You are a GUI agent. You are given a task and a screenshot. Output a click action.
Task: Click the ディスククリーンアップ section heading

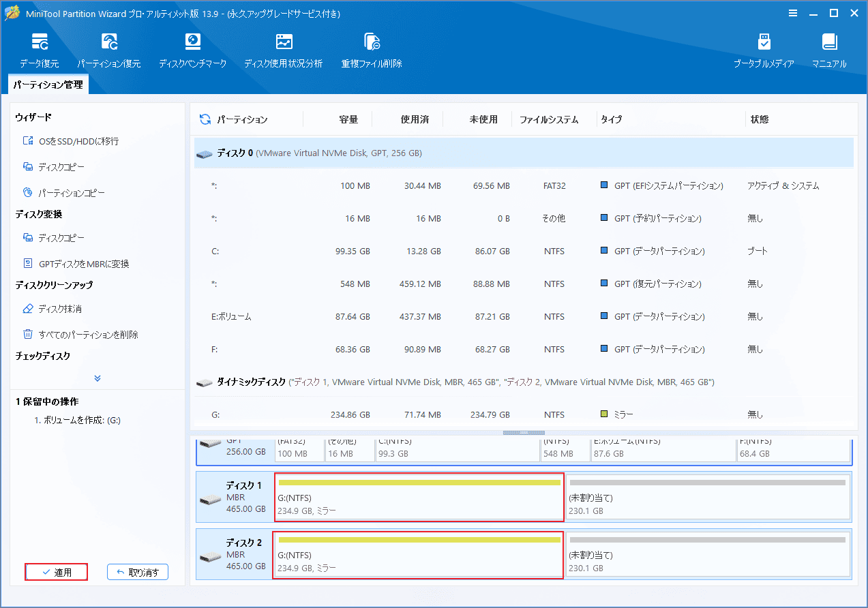coord(54,286)
